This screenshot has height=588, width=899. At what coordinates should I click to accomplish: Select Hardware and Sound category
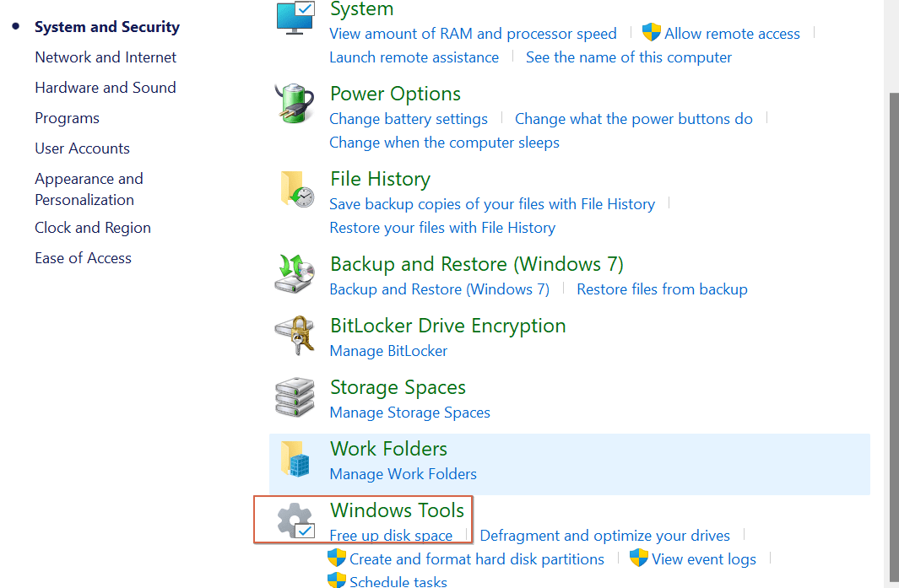pos(105,87)
